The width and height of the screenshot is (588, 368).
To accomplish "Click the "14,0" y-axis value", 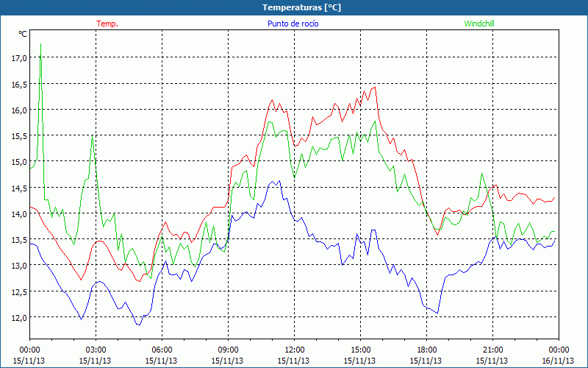I will tap(20, 213).
